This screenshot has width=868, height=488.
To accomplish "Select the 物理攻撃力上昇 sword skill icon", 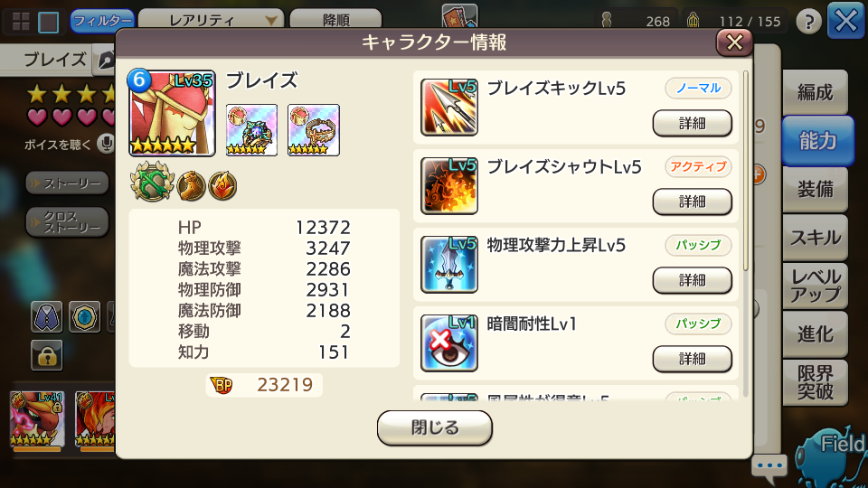I will point(449,265).
